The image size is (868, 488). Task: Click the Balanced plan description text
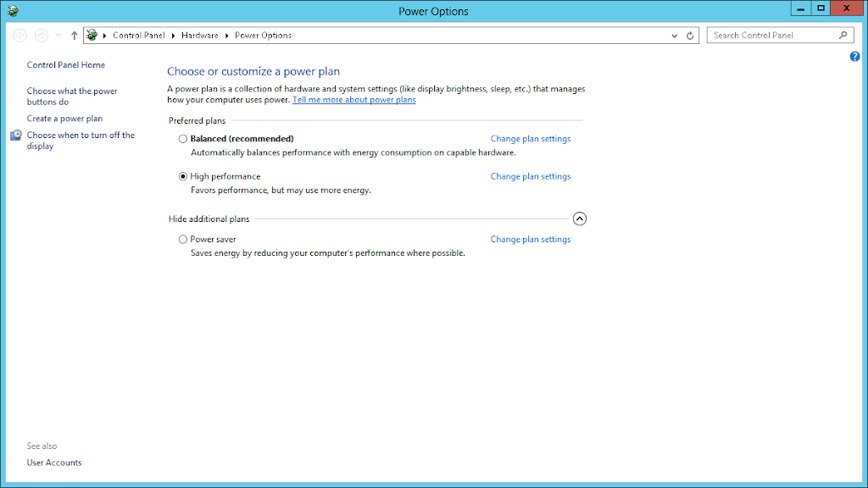pyautogui.click(x=353, y=152)
